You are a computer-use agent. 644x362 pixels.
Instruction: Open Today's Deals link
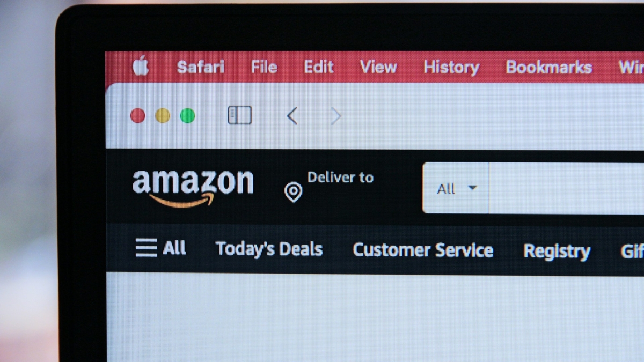(x=269, y=249)
